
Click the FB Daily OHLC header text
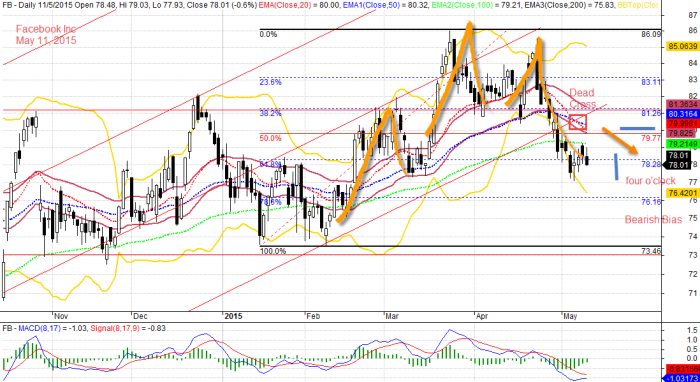(130, 5)
